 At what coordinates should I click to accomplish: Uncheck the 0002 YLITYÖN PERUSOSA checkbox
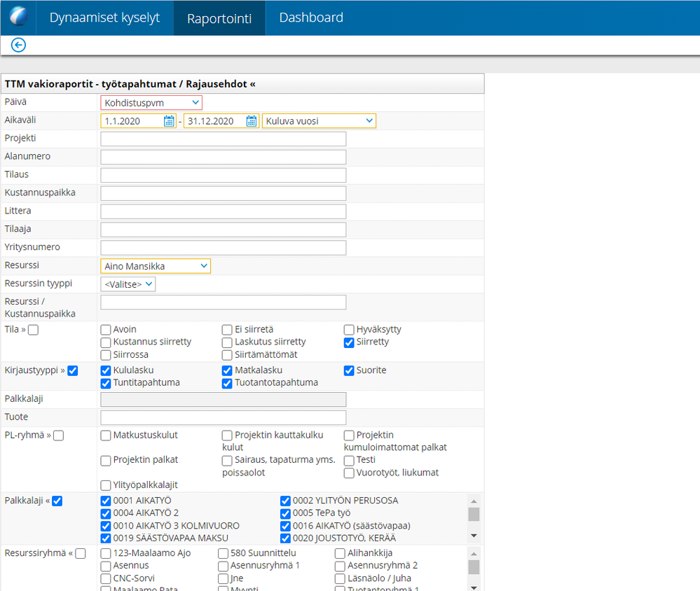pos(285,501)
